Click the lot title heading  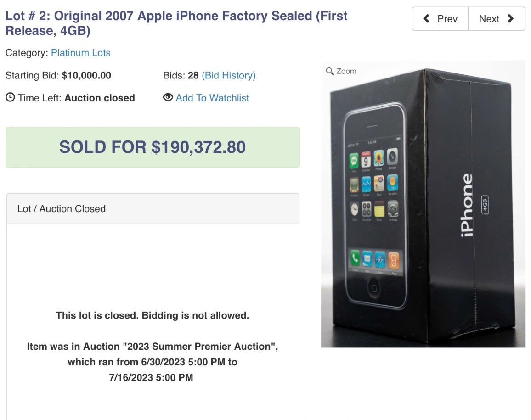click(176, 23)
